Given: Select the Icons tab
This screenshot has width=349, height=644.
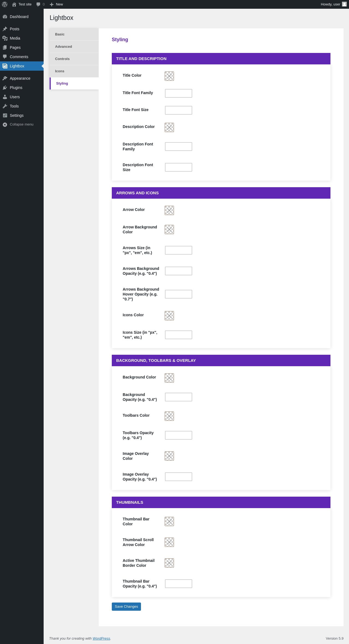Looking at the screenshot, I should pyautogui.click(x=74, y=71).
